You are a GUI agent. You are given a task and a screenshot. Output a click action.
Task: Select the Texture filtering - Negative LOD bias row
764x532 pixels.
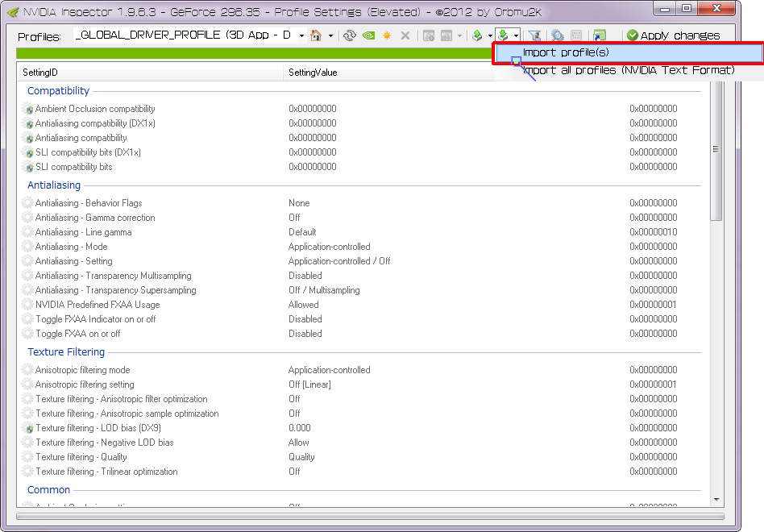tap(105, 443)
